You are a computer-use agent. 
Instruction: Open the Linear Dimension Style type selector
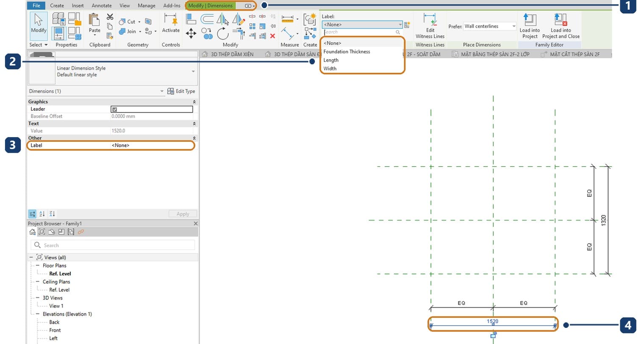tap(113, 72)
